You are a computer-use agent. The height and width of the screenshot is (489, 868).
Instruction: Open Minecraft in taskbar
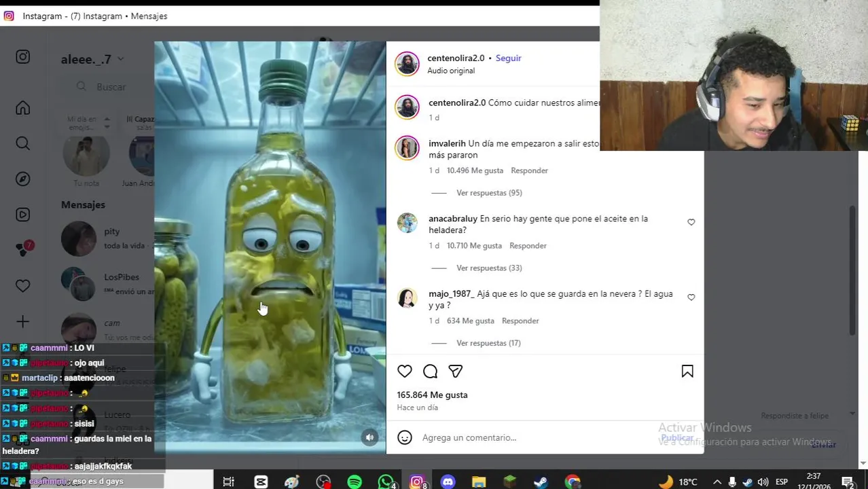[510, 482]
